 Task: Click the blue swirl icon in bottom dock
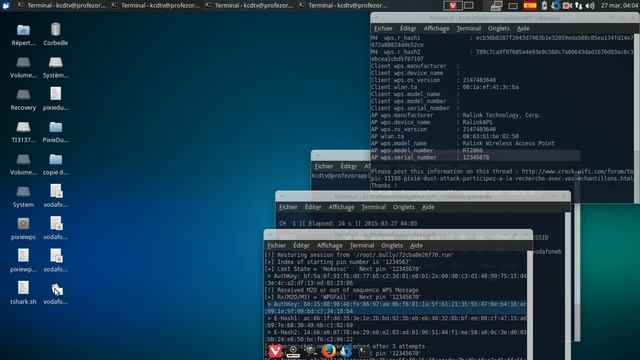346,351
